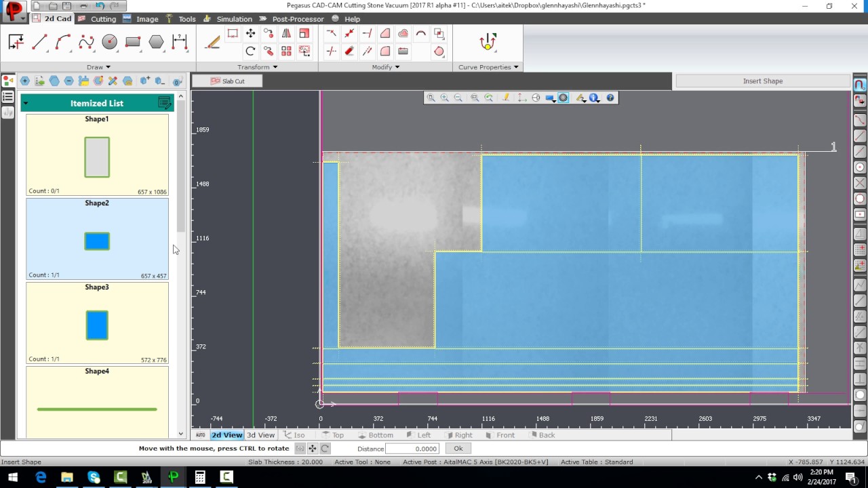Screen dimensions: 868x488
Task: Click the Curve Properties direction icon
Action: click(x=488, y=42)
